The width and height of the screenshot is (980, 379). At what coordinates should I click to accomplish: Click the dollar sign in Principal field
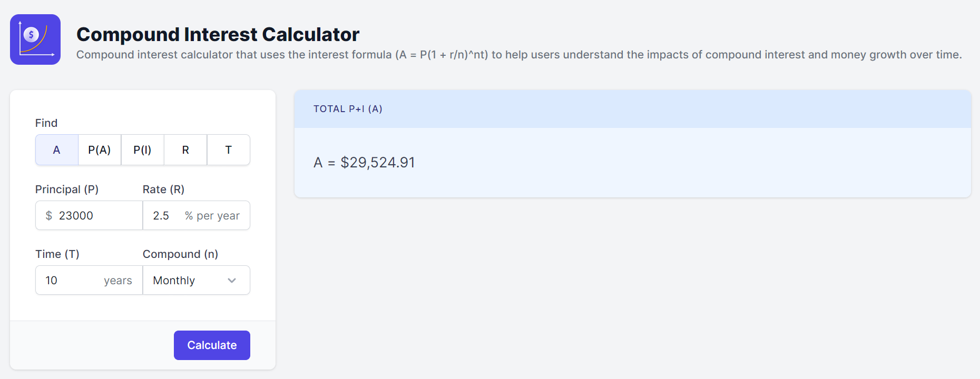pos(49,216)
